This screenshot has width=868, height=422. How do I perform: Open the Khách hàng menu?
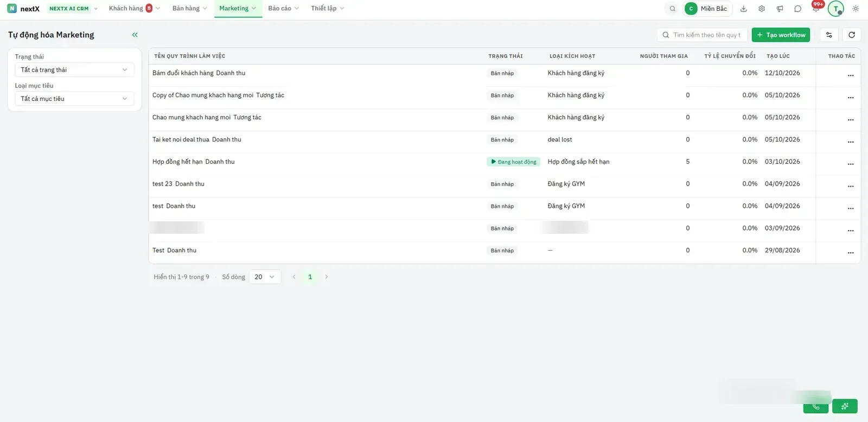click(134, 9)
